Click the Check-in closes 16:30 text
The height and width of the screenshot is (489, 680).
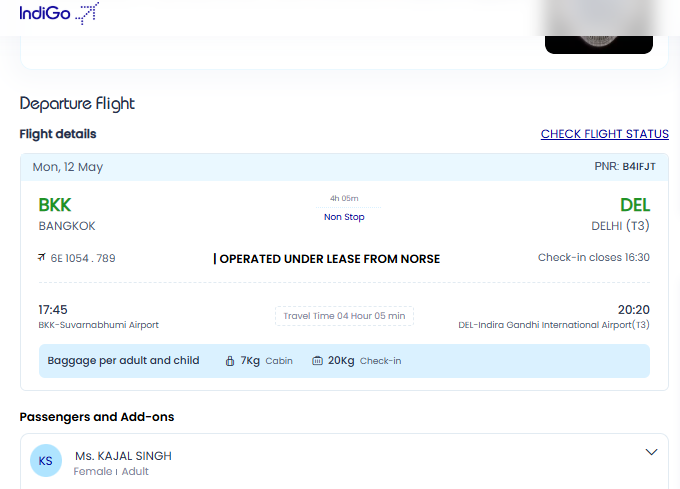click(x=594, y=258)
